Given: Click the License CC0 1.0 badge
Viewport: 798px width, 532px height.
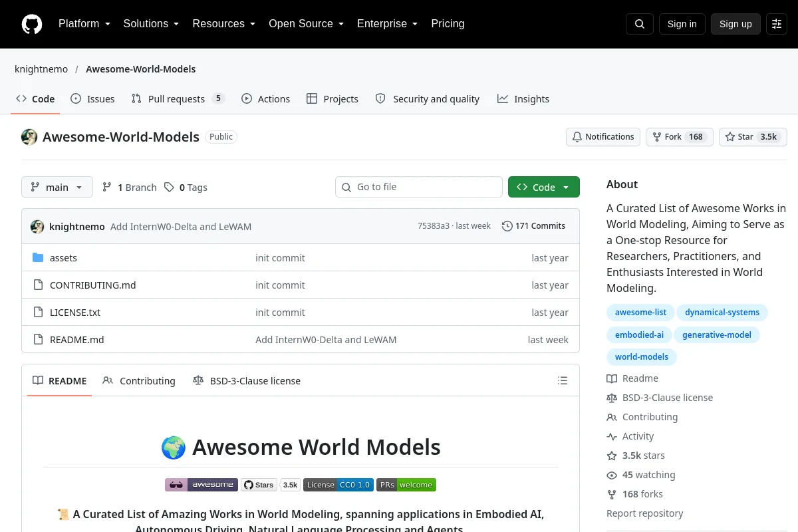Looking at the screenshot, I should 338,485.
